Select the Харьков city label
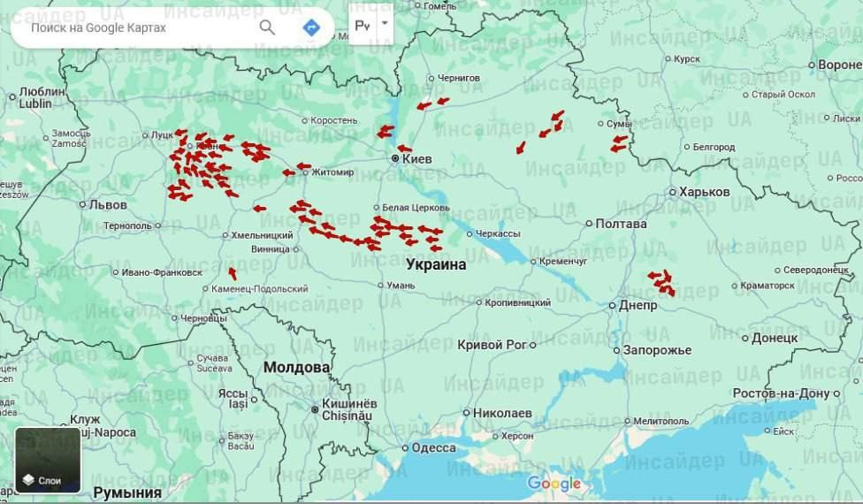 coord(704,192)
